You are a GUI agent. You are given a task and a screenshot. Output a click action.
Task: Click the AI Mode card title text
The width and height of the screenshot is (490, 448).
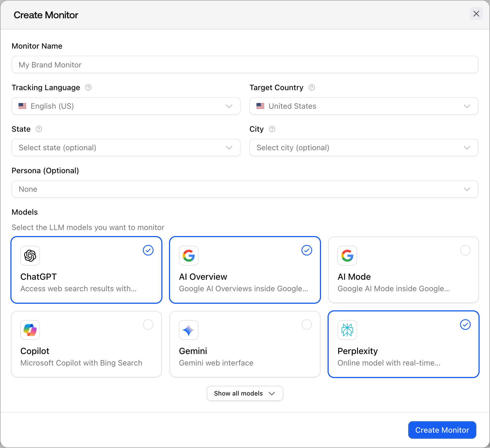(354, 277)
